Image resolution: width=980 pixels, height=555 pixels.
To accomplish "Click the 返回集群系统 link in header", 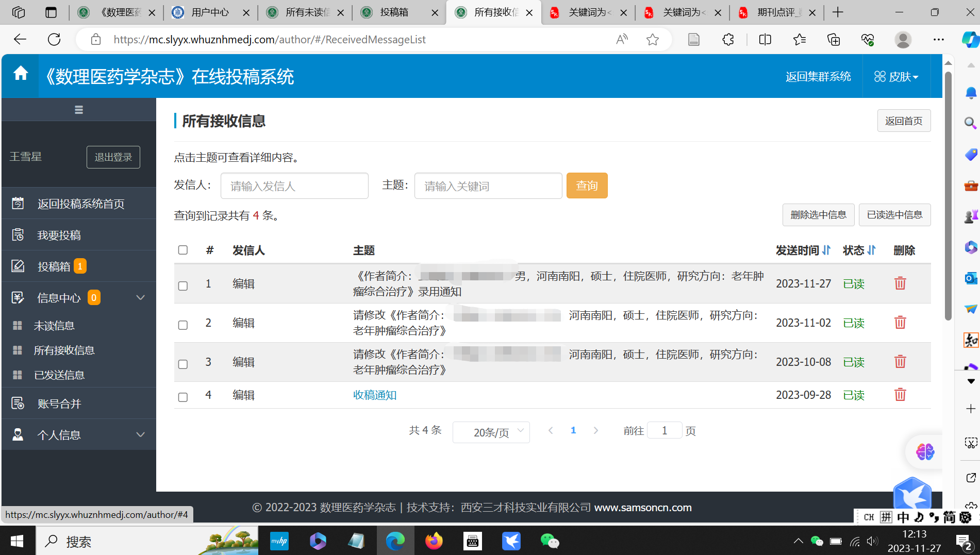I will [x=818, y=76].
